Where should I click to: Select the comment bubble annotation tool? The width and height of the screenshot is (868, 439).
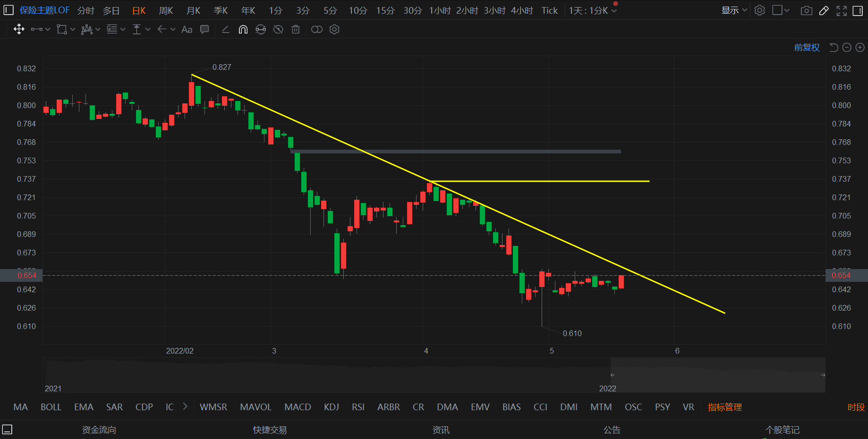[204, 29]
